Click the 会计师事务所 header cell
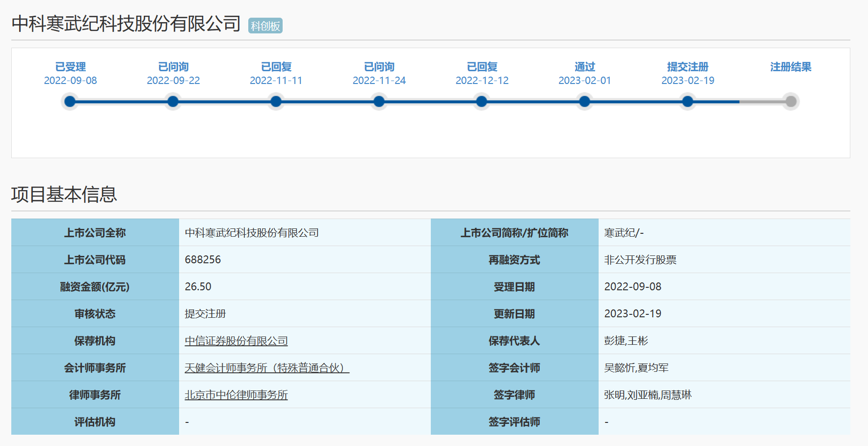 tap(95, 367)
